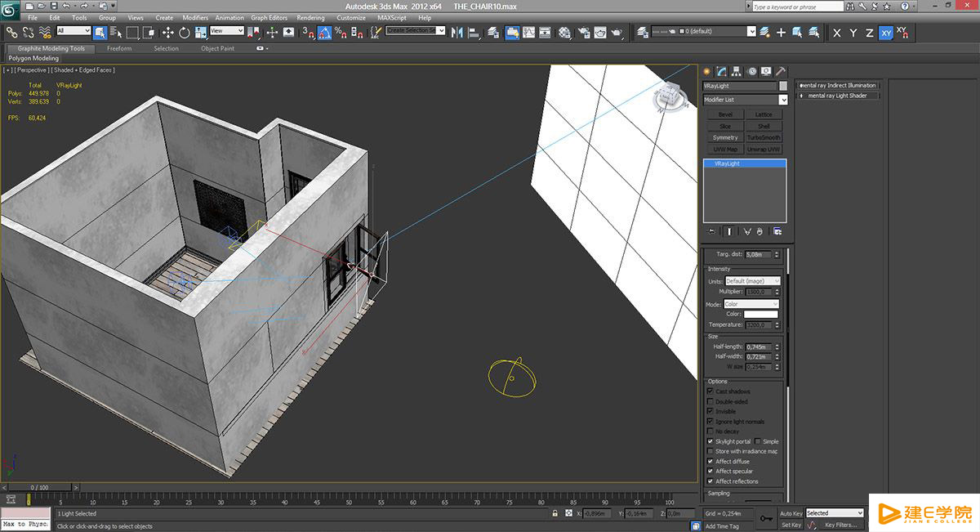Image resolution: width=980 pixels, height=532 pixels.
Task: Uncheck the Cast shadows checkbox
Action: (710, 391)
